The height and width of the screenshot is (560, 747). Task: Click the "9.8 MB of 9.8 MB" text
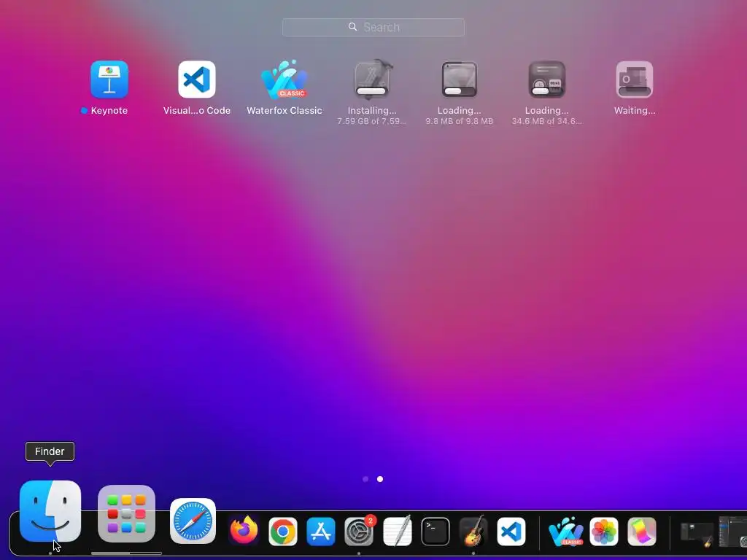[460, 121]
